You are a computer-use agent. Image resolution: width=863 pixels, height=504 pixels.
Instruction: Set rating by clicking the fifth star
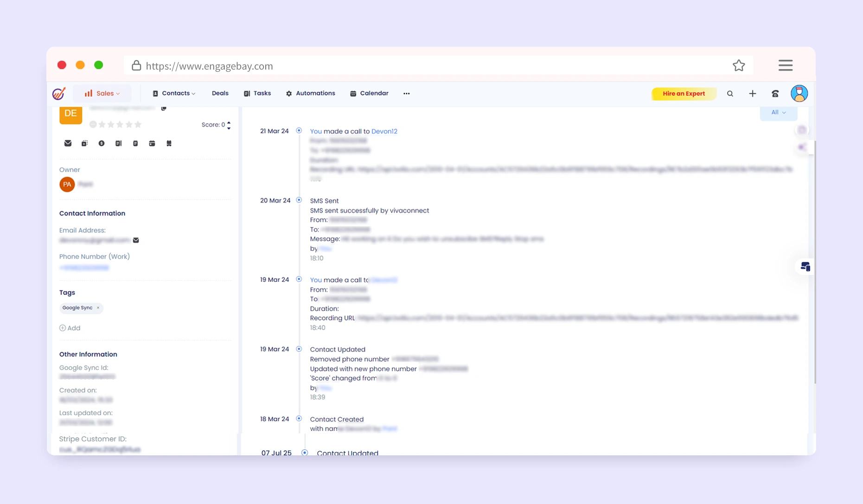coord(138,124)
